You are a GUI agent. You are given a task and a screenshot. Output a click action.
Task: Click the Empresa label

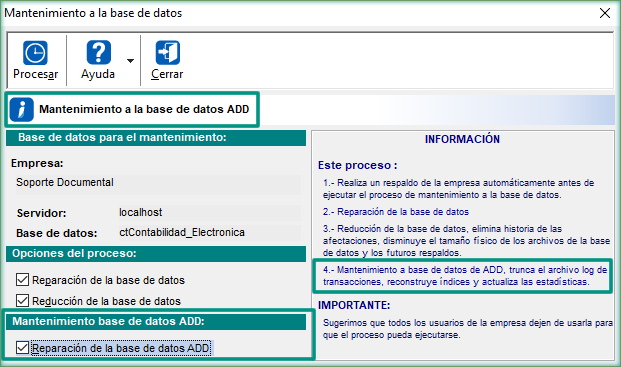37,163
